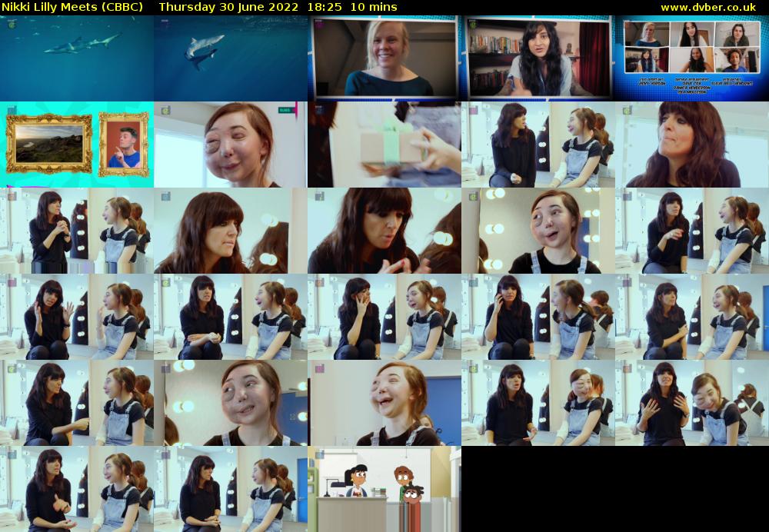Viewport: 769px width, 532px height.
Task: Select the smiling blonde woman thumbnail
Action: tap(384, 58)
